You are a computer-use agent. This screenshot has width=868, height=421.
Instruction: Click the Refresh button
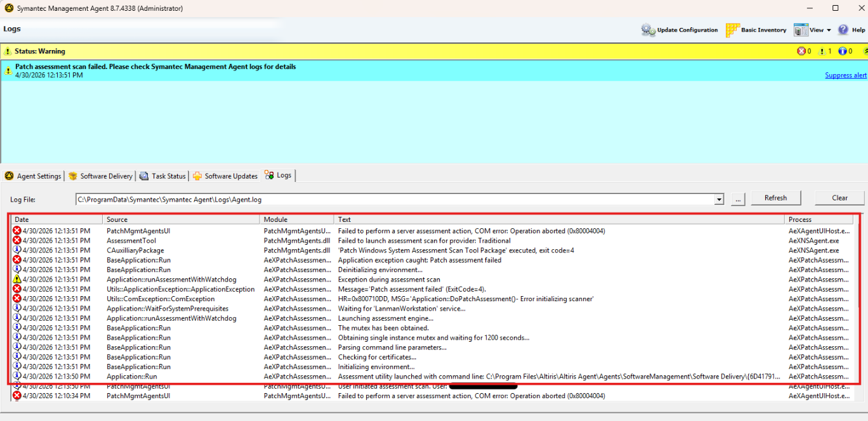775,198
